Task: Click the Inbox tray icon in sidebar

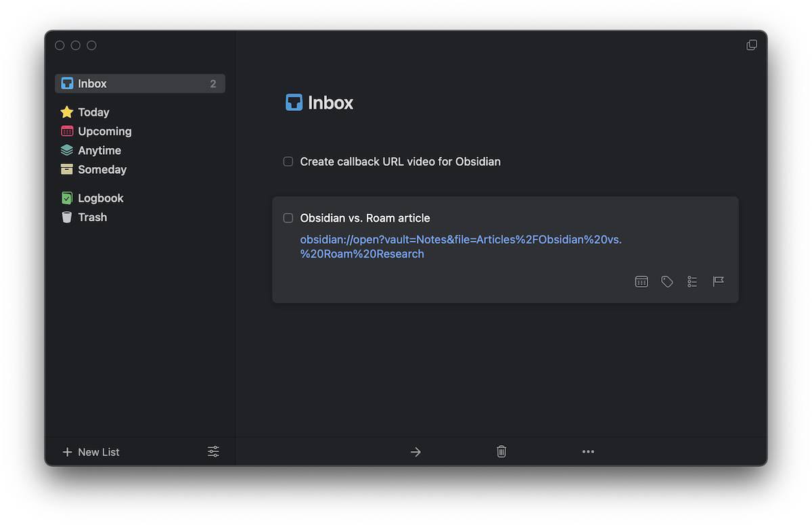Action: tap(67, 84)
